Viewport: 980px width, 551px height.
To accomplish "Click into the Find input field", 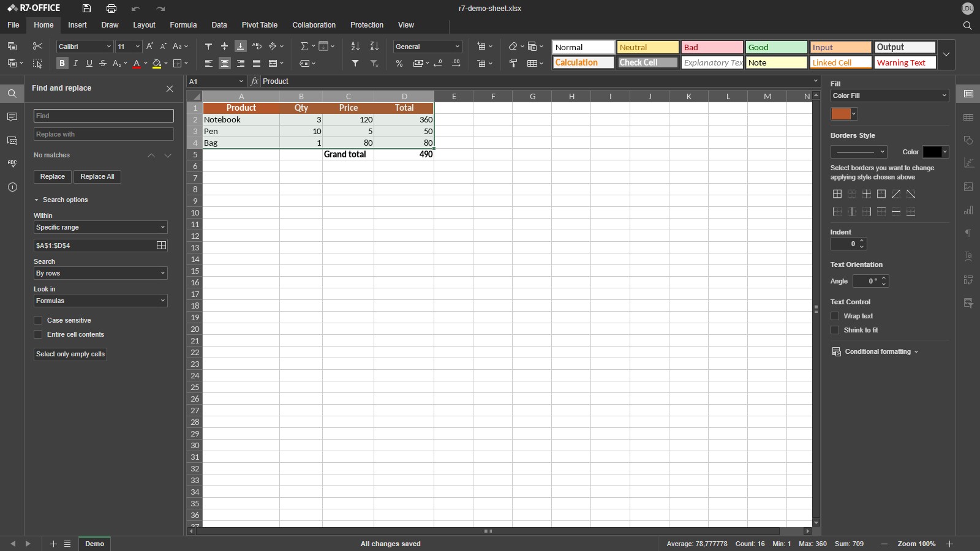I will pos(104,116).
